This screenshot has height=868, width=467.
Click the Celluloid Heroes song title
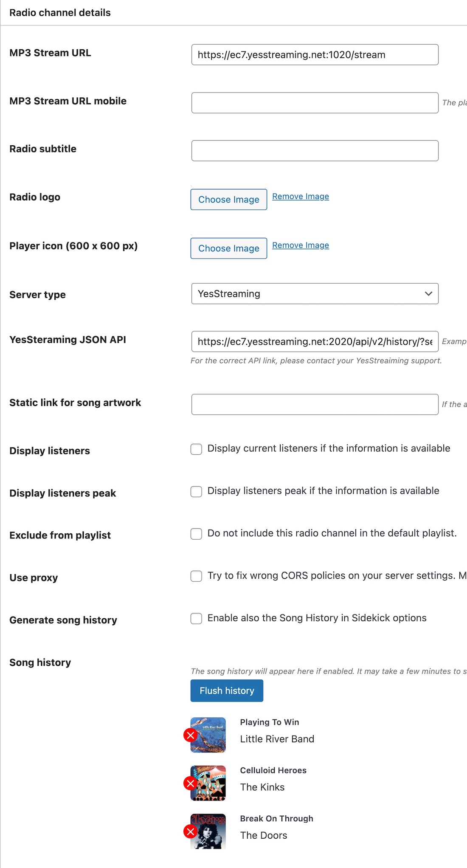273,770
